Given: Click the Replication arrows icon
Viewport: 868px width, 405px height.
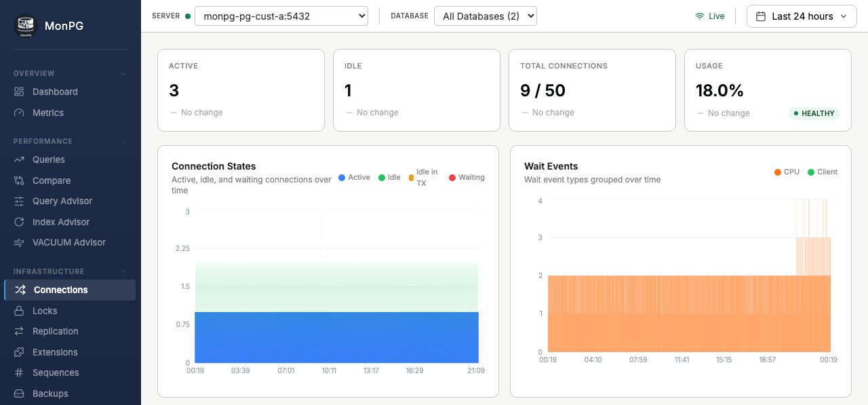Looking at the screenshot, I should click(x=19, y=332).
